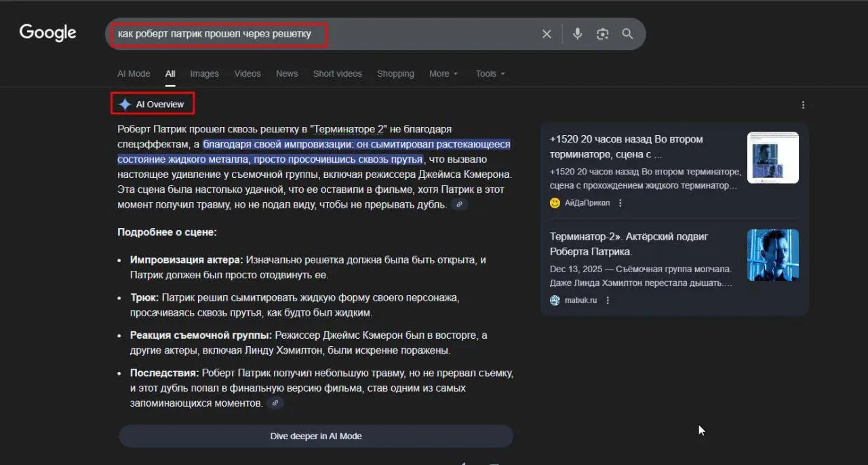868x465 pixels.
Task: Focus the search box with Russian query
Action: [x=325, y=34]
